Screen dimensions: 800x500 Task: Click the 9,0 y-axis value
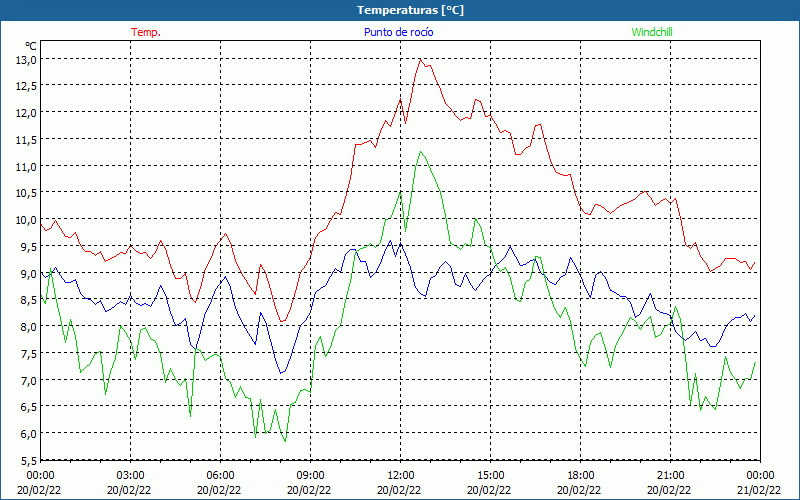point(30,273)
